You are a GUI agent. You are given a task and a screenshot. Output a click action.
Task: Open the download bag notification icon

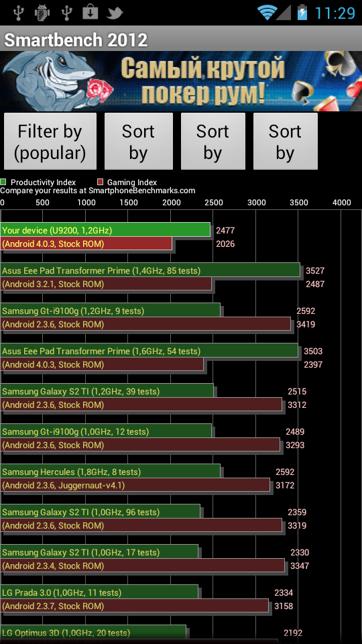click(90, 13)
